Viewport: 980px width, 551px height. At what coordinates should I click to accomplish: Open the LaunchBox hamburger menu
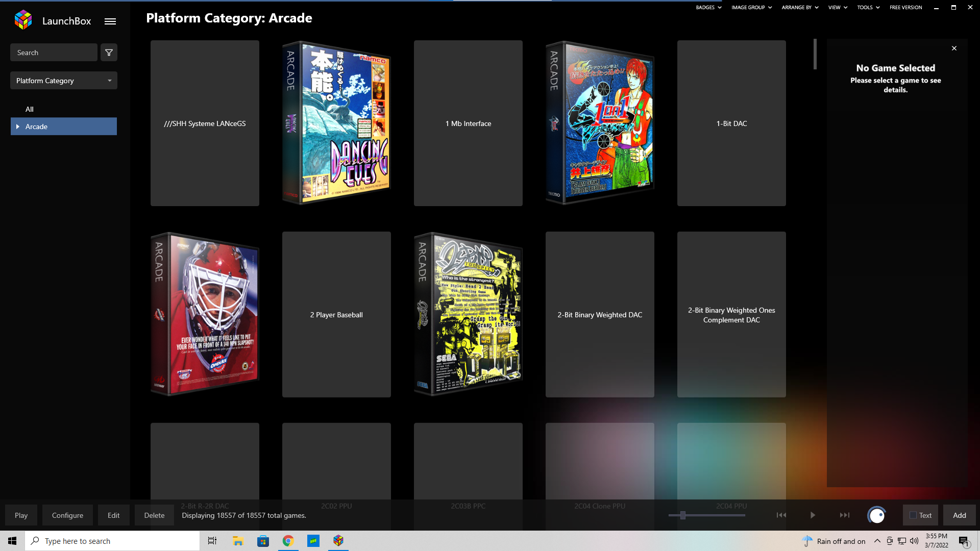click(110, 21)
